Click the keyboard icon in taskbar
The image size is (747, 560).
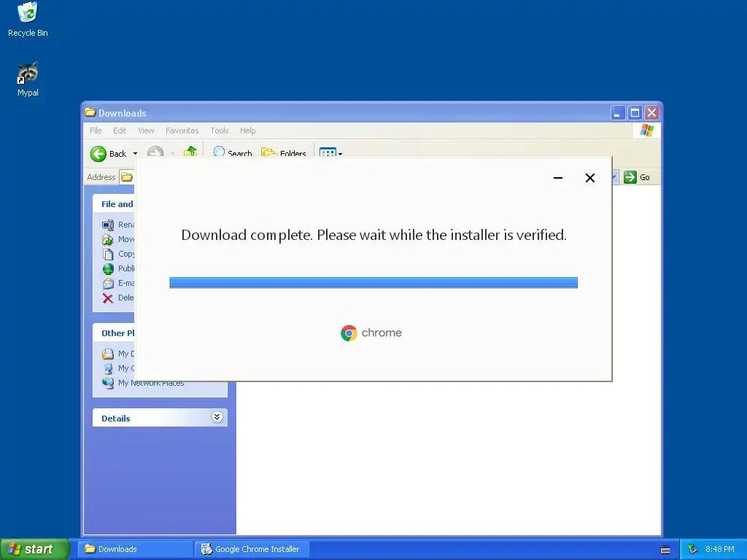pyautogui.click(x=665, y=550)
